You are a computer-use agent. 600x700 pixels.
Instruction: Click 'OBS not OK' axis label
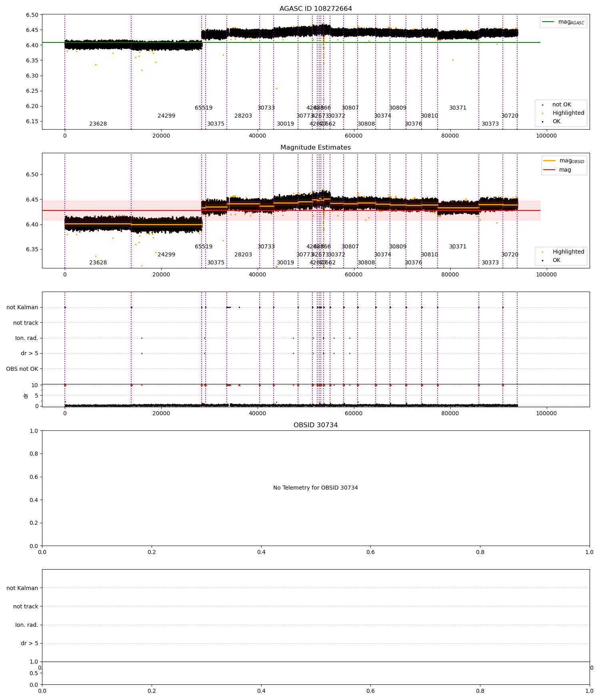[22, 369]
